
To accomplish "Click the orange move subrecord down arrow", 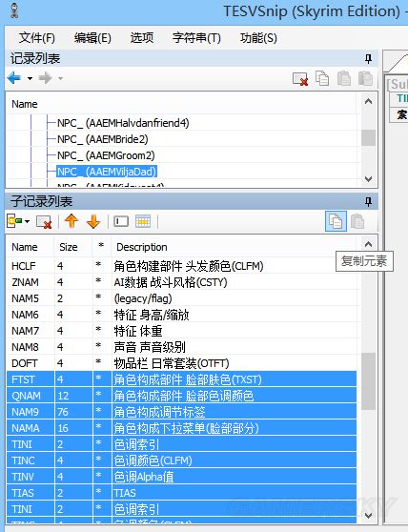I will (93, 221).
